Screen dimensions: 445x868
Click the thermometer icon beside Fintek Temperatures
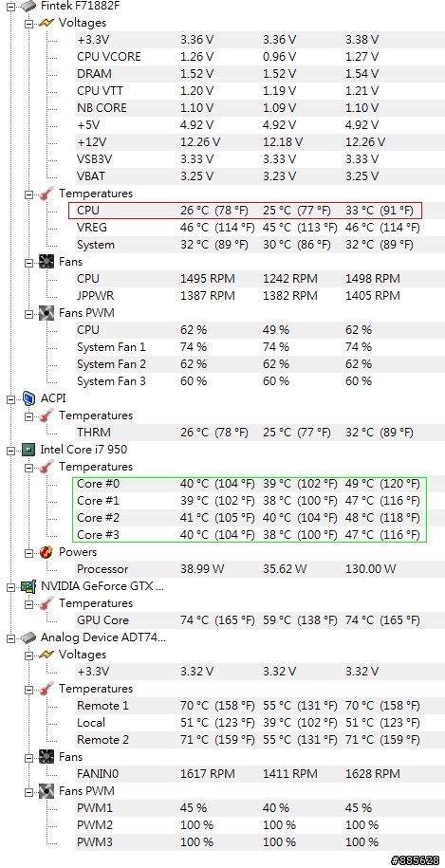click(x=46, y=194)
